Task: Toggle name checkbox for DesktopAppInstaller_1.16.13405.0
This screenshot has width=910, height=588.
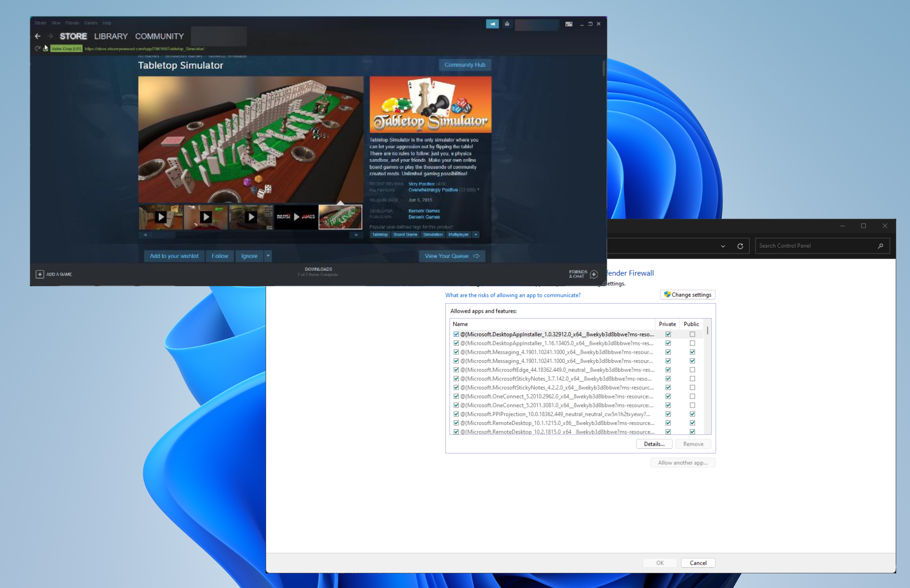Action: [x=456, y=343]
